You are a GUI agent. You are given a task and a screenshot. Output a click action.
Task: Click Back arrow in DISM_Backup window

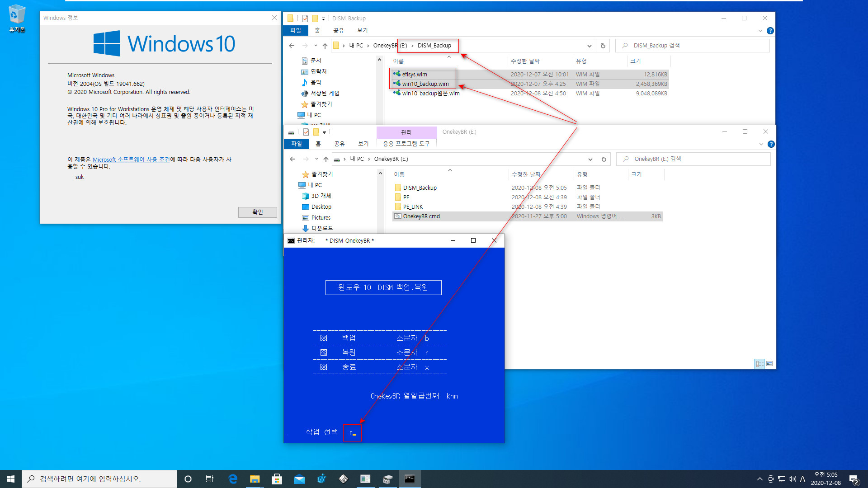292,46
